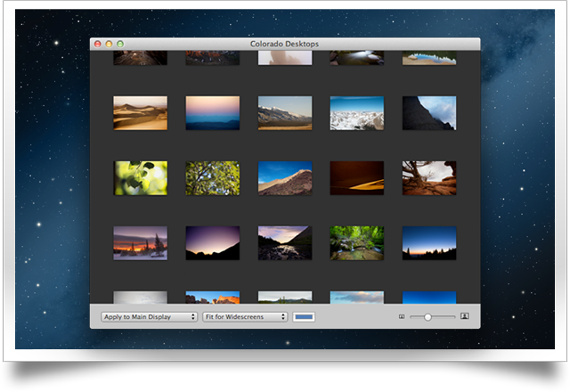The image size is (570, 392).
Task: Select the twisted tree roots red rock wallpaper
Action: click(x=429, y=178)
